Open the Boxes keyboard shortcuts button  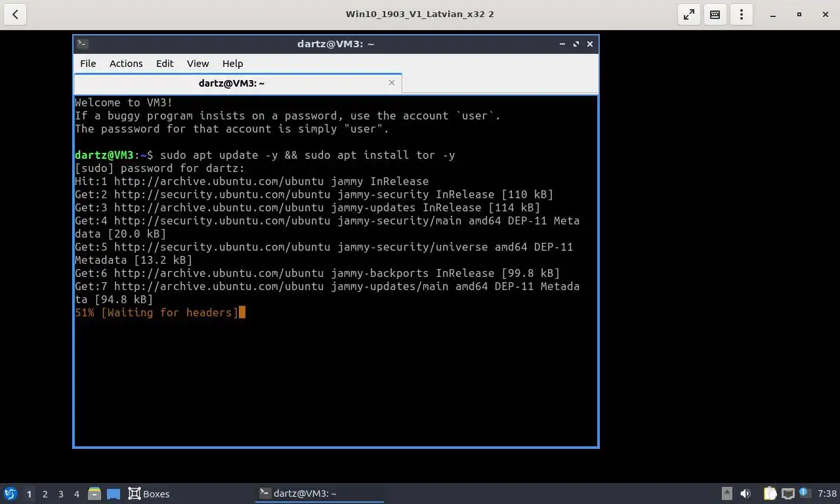(715, 14)
